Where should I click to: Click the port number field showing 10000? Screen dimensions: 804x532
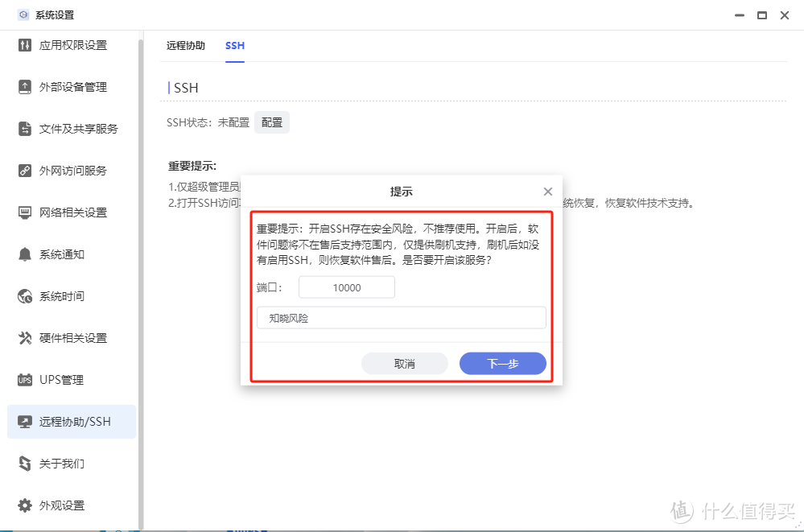(347, 287)
